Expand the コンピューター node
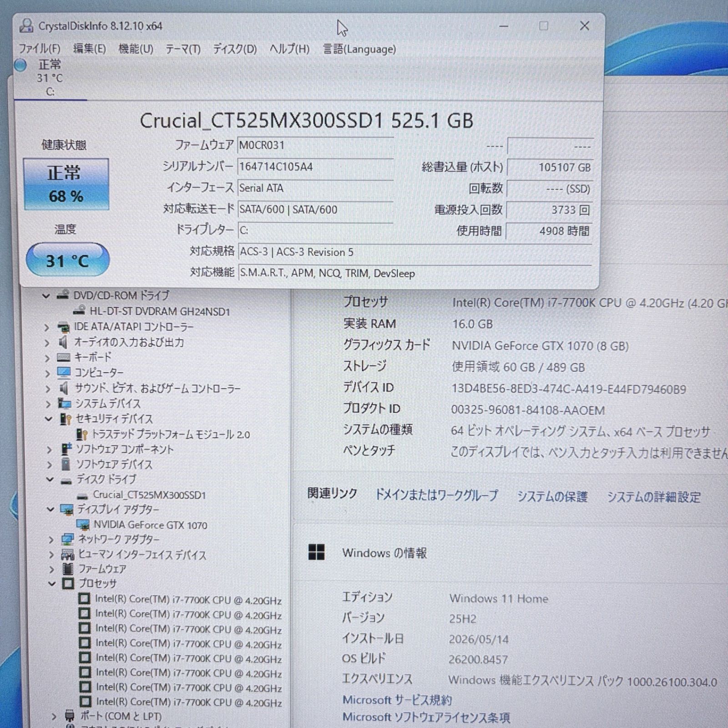Screen dimensions: 728x728 47,373
